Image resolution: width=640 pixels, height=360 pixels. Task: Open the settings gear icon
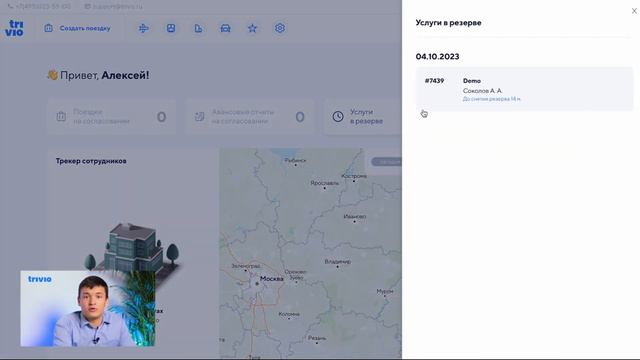280,28
